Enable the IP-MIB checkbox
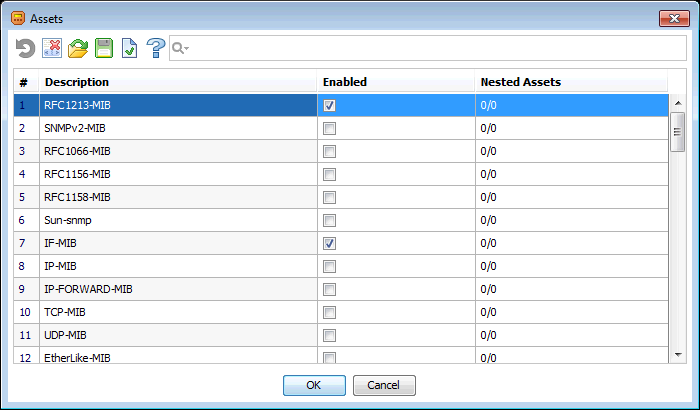 pyautogui.click(x=329, y=267)
